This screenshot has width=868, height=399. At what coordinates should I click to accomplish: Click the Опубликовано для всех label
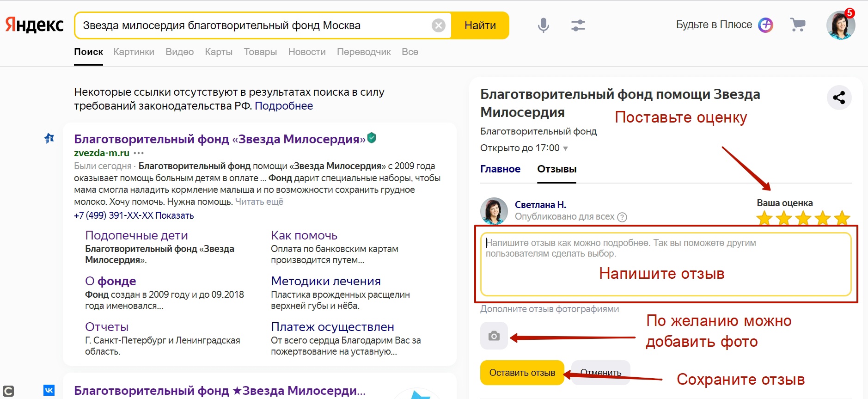point(565,217)
